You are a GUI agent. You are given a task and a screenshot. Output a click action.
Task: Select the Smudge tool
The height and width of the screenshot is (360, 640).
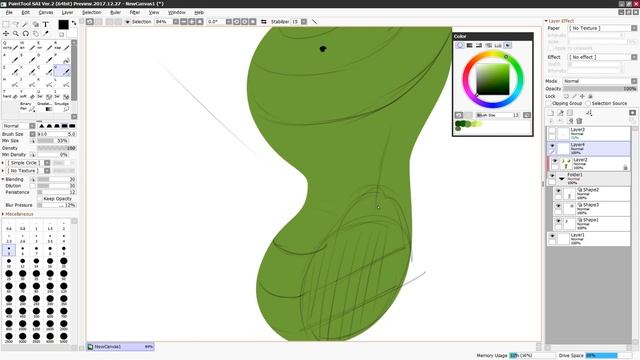[x=62, y=107]
